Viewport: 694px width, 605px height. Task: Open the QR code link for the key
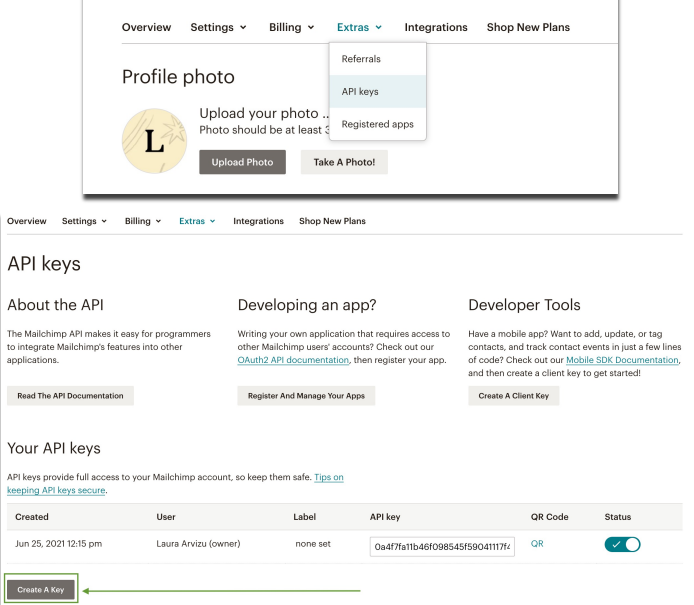pyautogui.click(x=537, y=543)
